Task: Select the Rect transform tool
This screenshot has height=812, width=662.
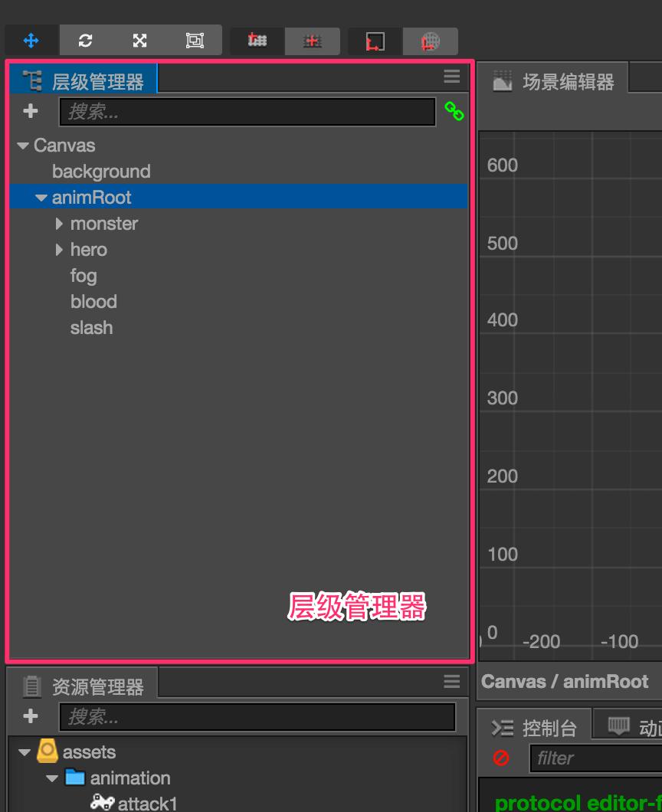Action: (x=195, y=41)
